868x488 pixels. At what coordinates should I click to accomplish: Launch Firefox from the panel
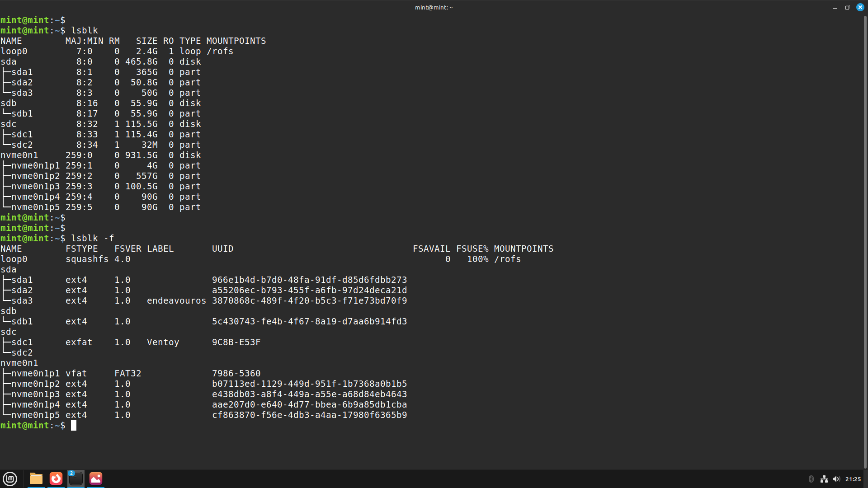click(56, 479)
